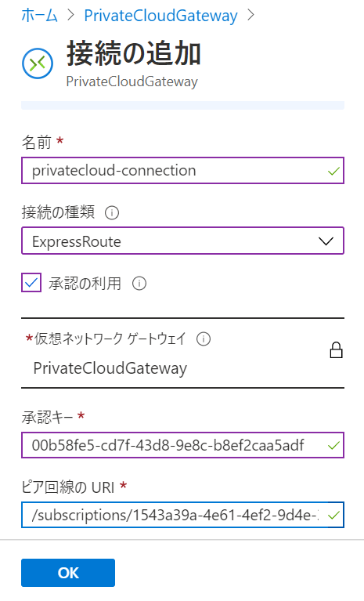Uncheck the 承認の利用 checkbox

click(x=31, y=283)
